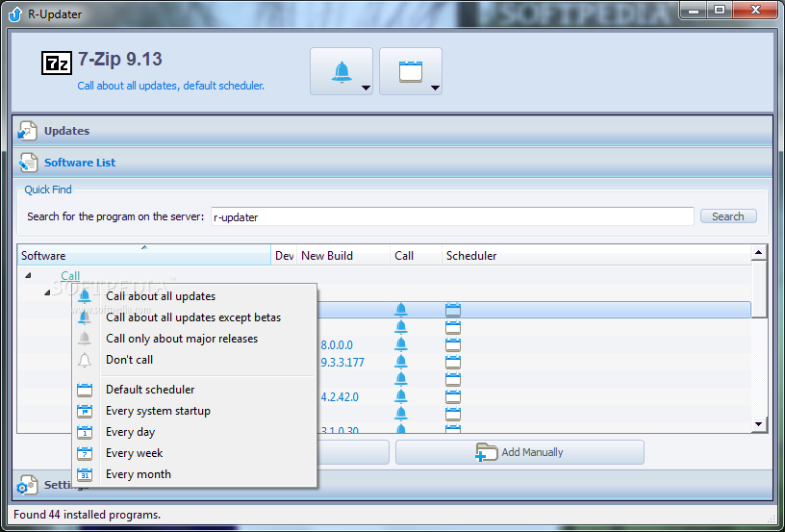Image resolution: width=785 pixels, height=532 pixels.
Task: Click 'Call about all updates, default scheduler' text
Action: pos(170,86)
